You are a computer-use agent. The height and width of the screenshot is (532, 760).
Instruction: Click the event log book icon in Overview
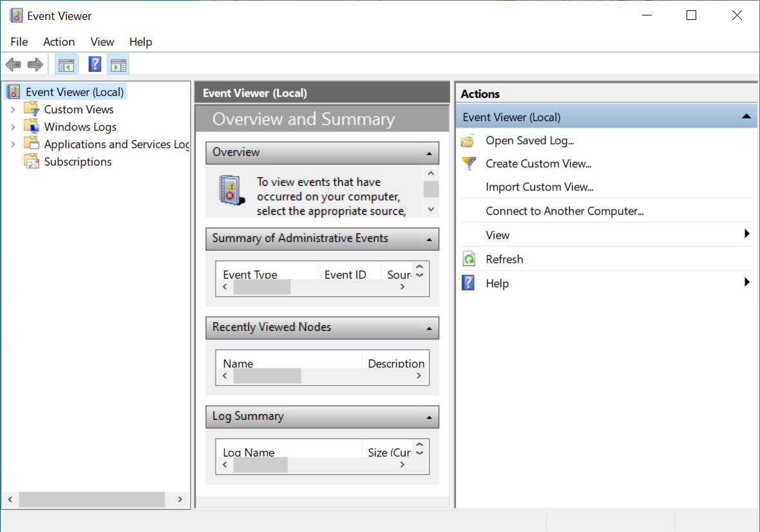pyautogui.click(x=231, y=191)
